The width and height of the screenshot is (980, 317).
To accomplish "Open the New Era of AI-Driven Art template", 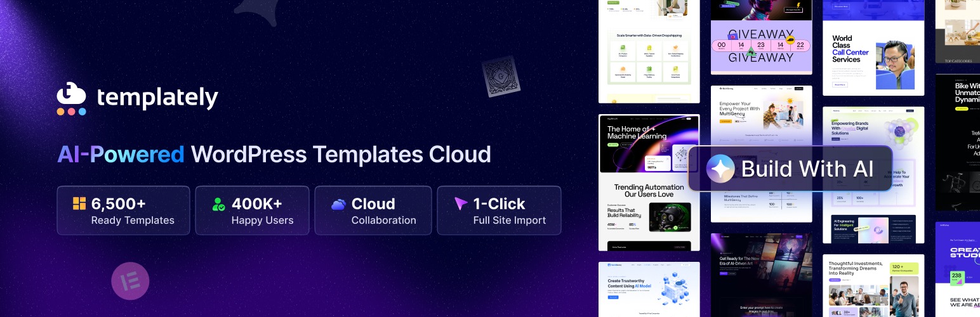I will click(x=761, y=275).
